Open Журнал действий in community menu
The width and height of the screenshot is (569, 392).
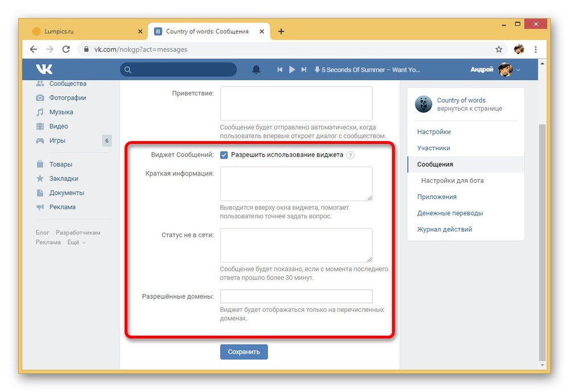tap(444, 229)
